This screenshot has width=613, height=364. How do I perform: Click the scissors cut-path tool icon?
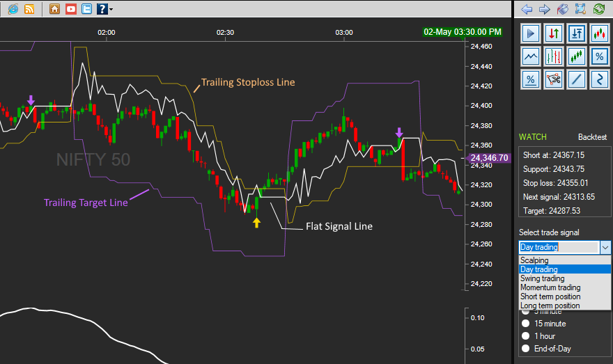point(553,79)
